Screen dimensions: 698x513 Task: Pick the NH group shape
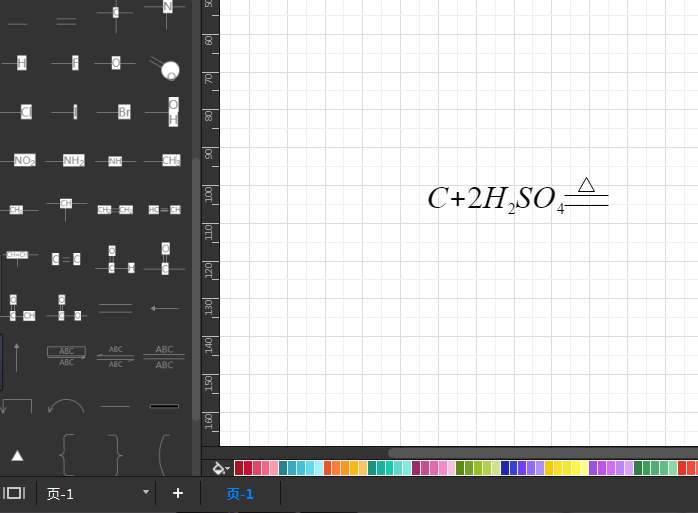point(115,161)
